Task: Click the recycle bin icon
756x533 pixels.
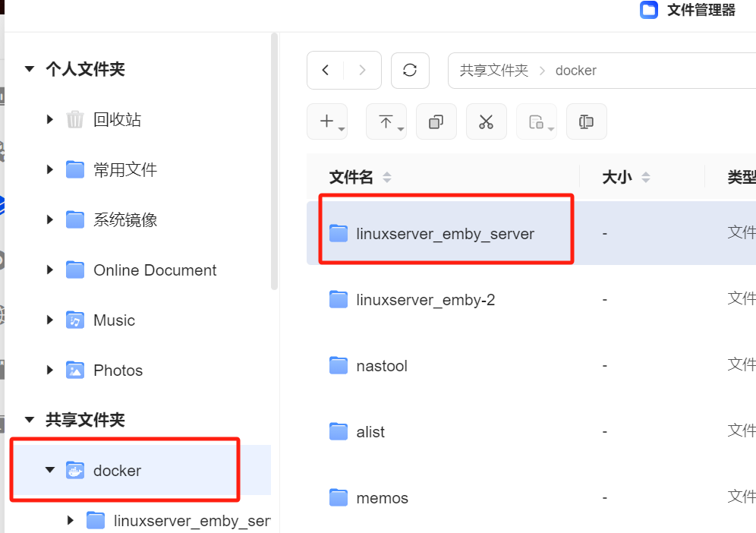Action: (74, 119)
